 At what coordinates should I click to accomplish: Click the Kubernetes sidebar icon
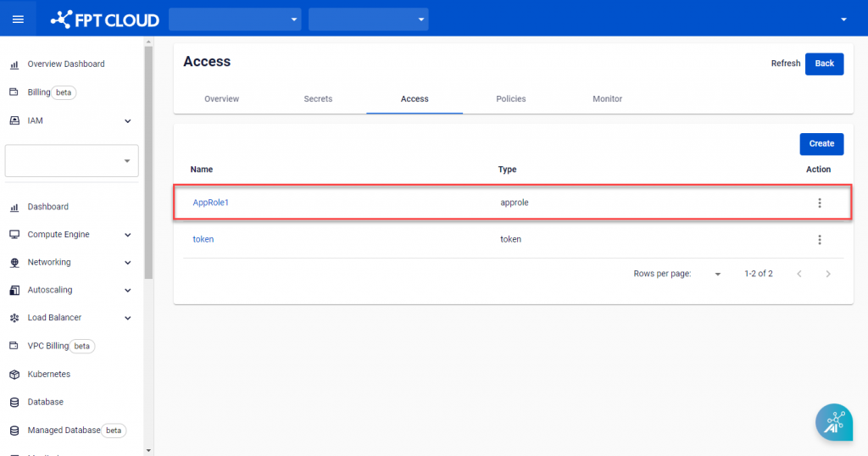tap(14, 375)
